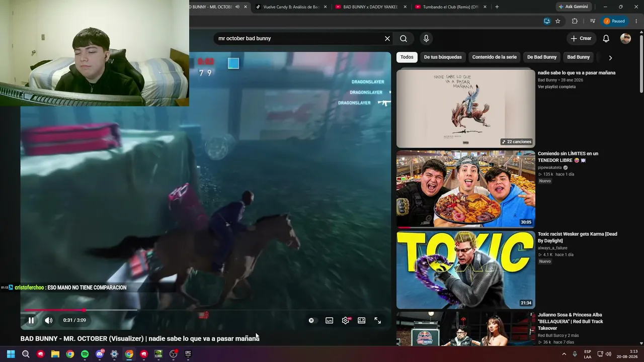Open YouTube notifications bell
The width and height of the screenshot is (644, 362).
[x=606, y=38]
